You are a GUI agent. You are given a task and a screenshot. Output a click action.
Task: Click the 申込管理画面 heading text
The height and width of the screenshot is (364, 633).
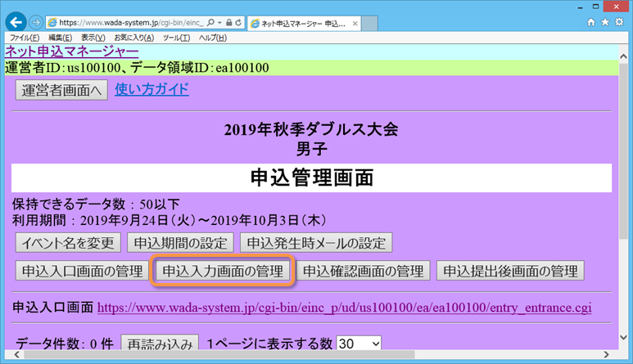click(x=312, y=178)
